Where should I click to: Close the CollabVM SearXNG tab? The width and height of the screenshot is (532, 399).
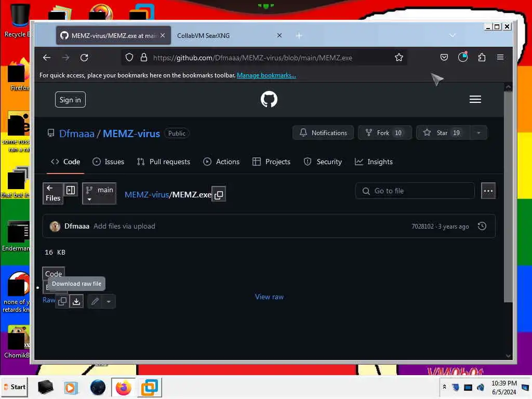[279, 35]
